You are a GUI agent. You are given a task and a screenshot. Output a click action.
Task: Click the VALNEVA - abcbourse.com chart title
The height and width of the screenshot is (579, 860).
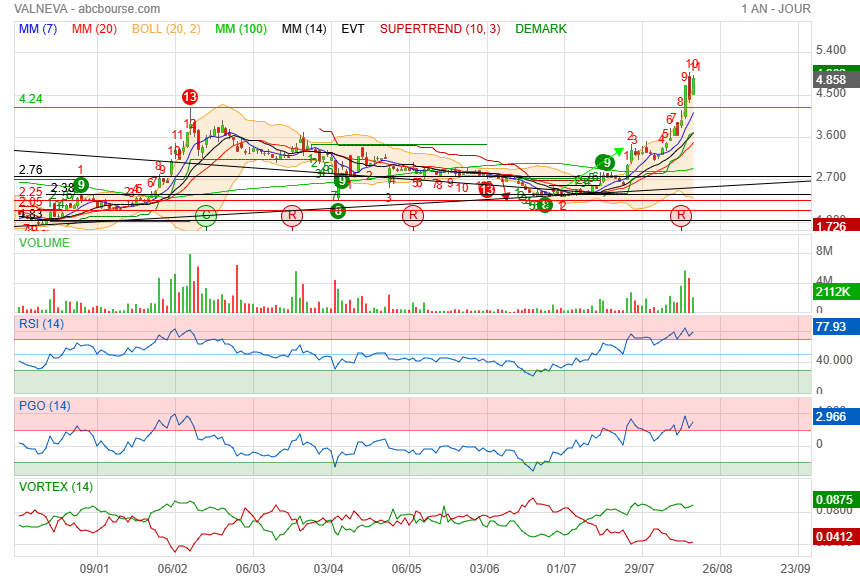tap(87, 9)
